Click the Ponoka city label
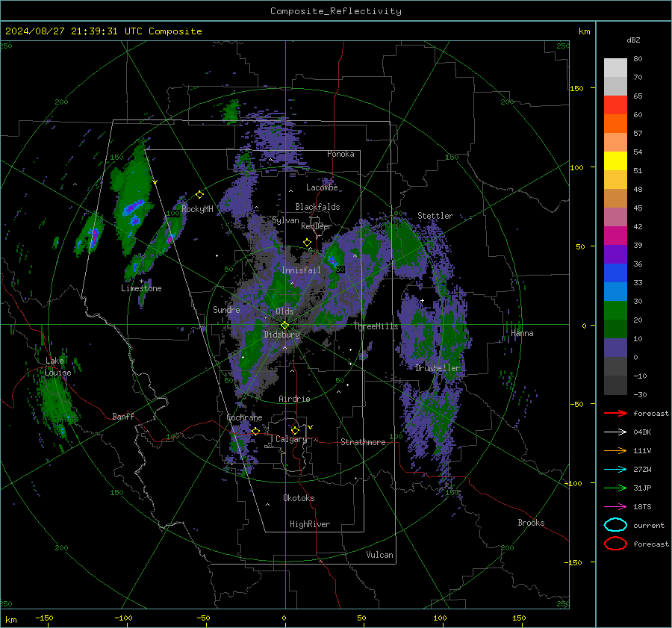 pos(340,154)
